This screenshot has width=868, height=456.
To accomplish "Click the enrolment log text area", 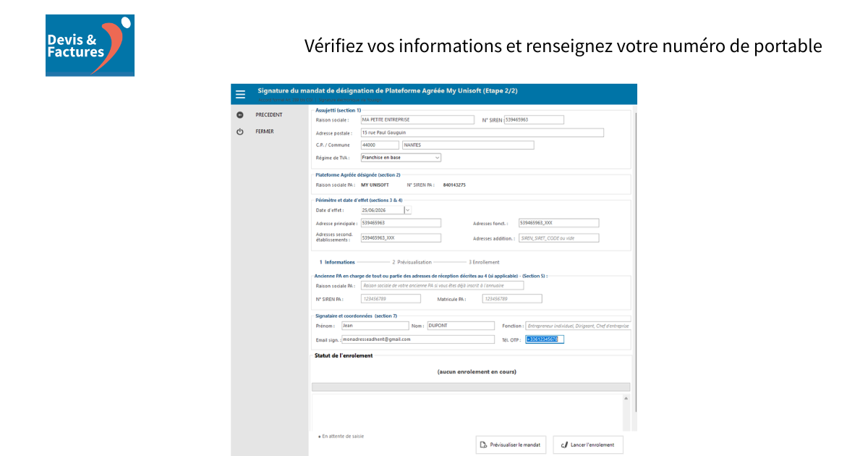I will pos(467,412).
